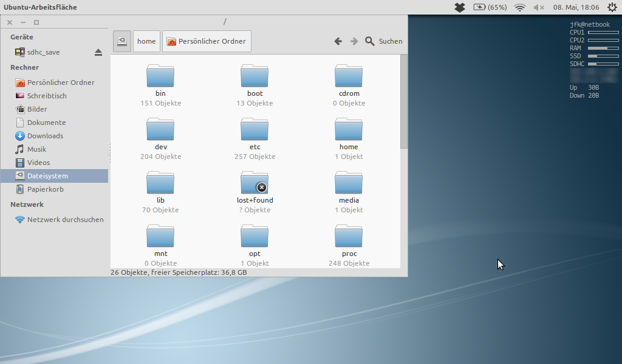Click the '70 Objekte' text under lib
Screen dimensions: 622x364
160,210
